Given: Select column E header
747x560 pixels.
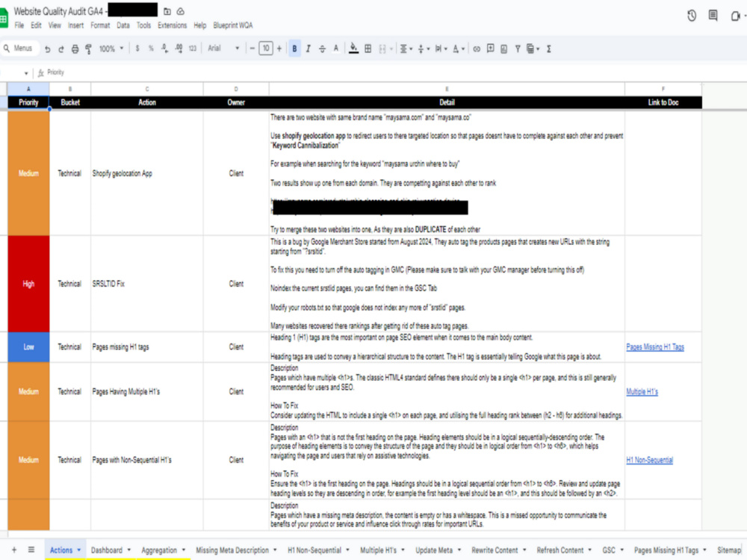Looking at the screenshot, I should pos(447,89).
